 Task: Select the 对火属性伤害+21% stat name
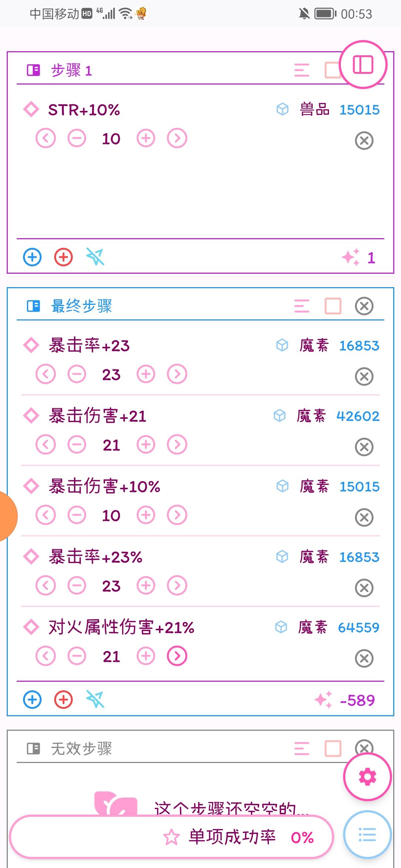121,627
